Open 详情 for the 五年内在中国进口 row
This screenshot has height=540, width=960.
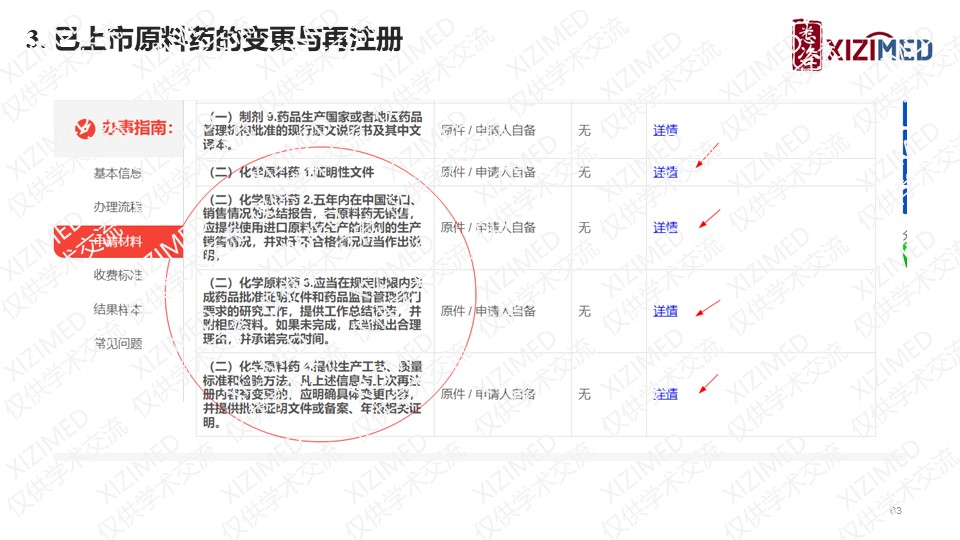click(x=665, y=227)
